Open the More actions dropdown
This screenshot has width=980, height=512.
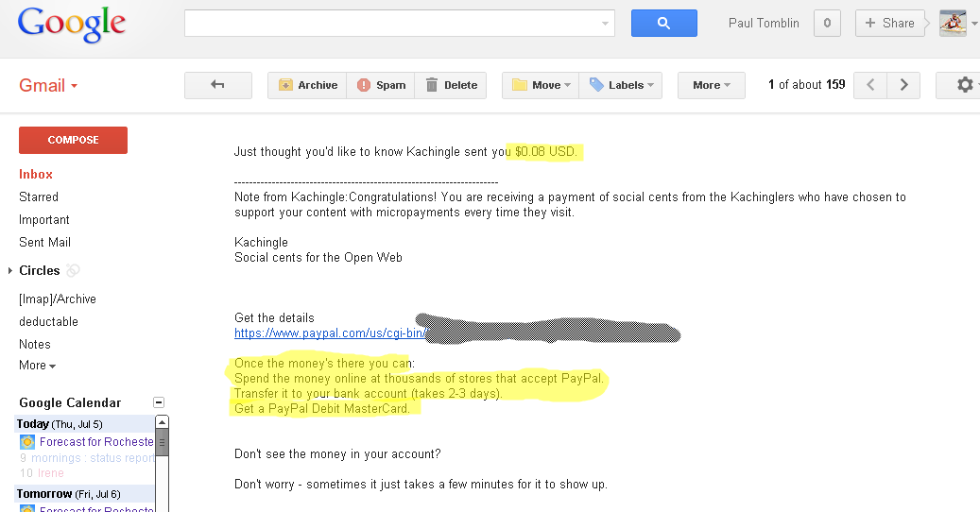point(712,85)
